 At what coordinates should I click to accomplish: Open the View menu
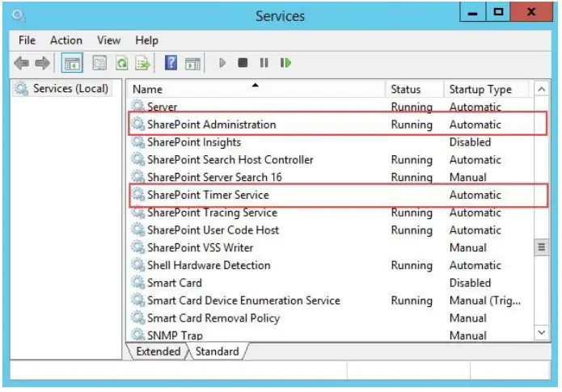[x=108, y=40]
